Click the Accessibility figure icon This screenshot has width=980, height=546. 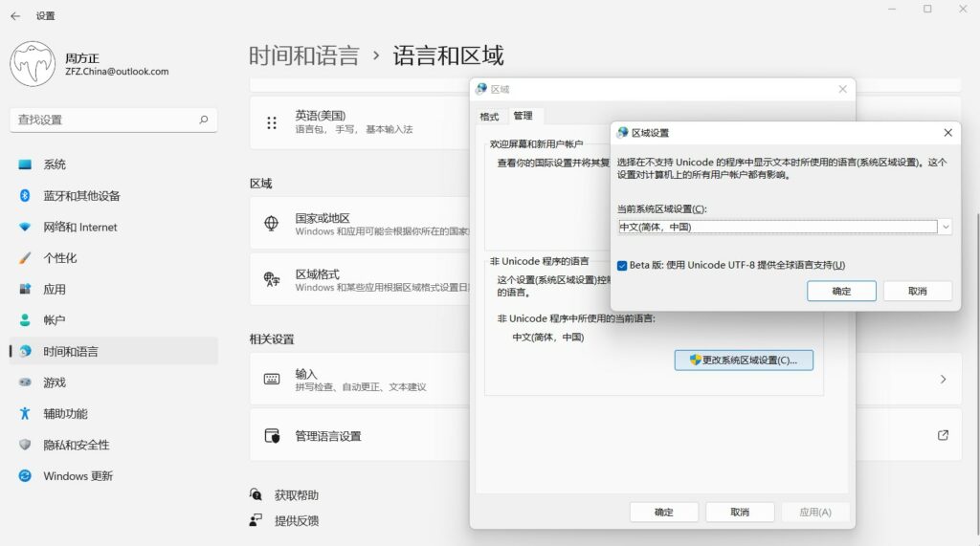pos(25,414)
